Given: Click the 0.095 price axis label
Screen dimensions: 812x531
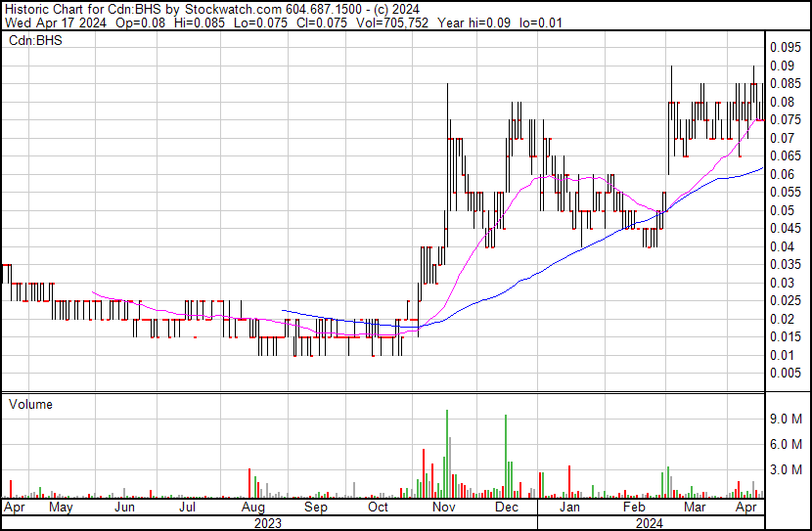Looking at the screenshot, I should coord(786,48).
